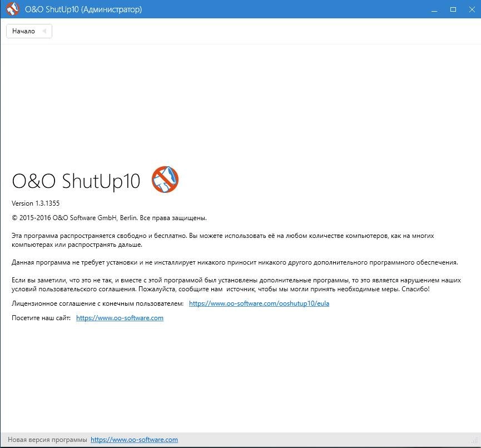This screenshot has width=481, height=448.
Task: Click the Version 1.3.1355 text
Action: click(36, 203)
